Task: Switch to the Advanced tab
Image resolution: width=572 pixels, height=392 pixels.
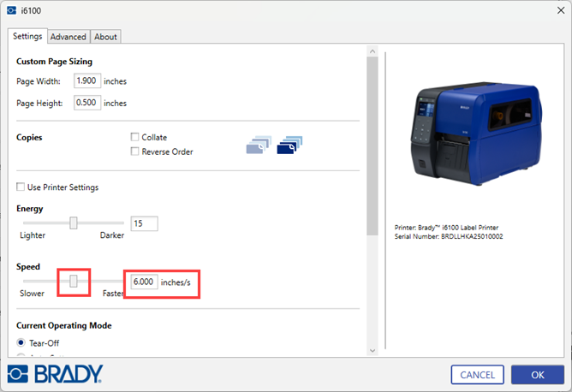Action: [x=68, y=37]
